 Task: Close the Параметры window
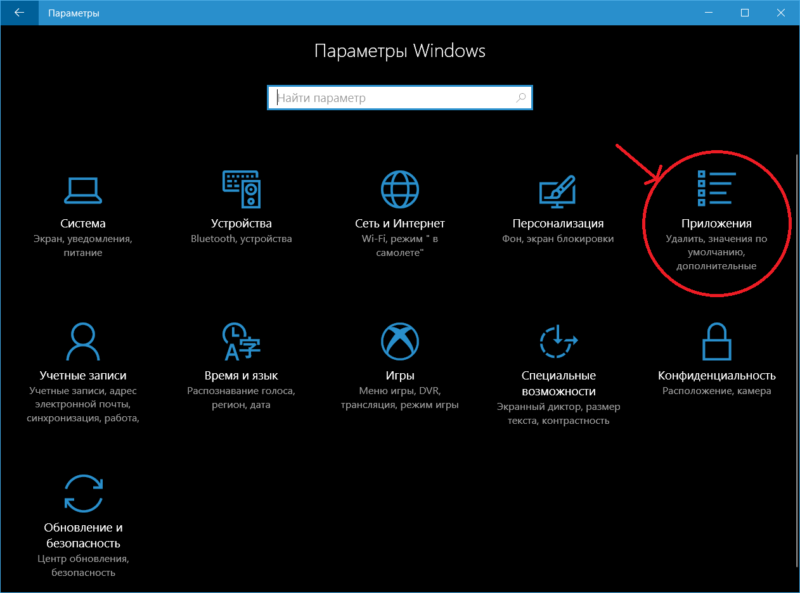[781, 13]
